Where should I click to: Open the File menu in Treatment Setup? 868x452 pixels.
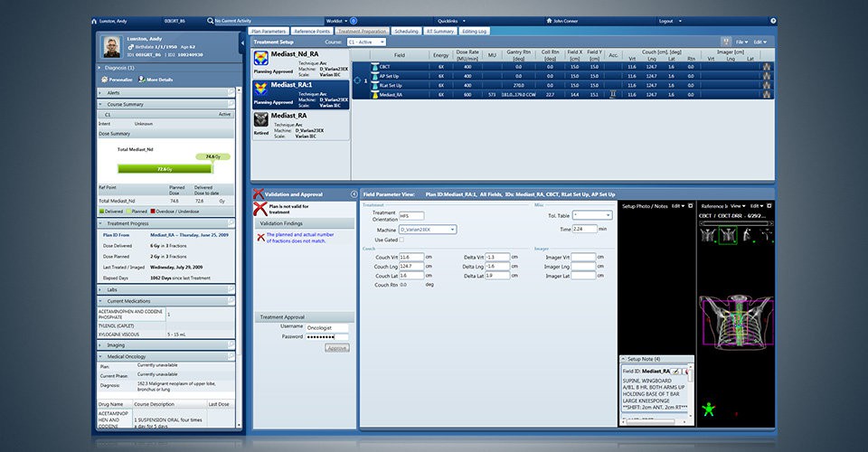[x=741, y=42]
